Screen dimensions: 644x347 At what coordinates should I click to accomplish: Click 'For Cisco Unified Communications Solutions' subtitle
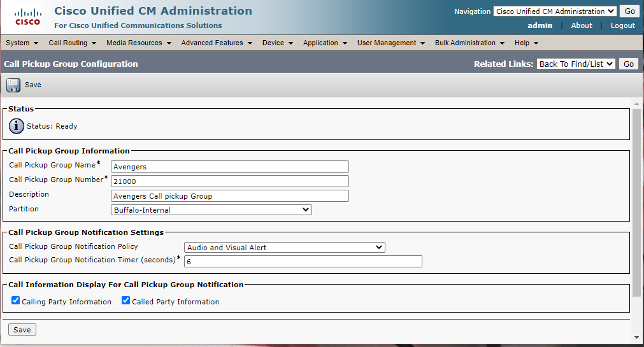pos(138,25)
